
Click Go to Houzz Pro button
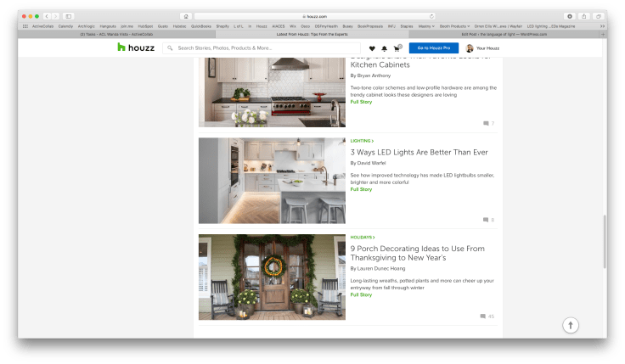coord(431,48)
